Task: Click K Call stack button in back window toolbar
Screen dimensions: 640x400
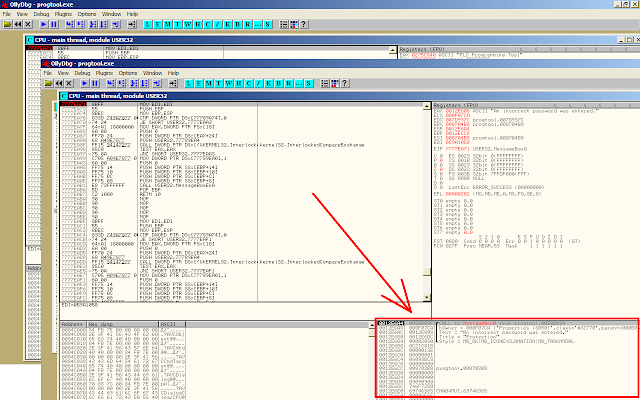Action: 228,24
